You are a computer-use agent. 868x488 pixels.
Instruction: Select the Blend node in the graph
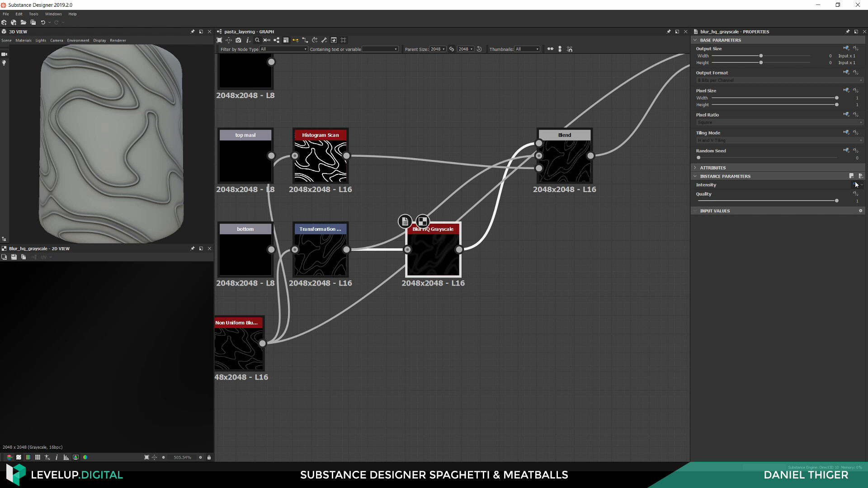564,156
